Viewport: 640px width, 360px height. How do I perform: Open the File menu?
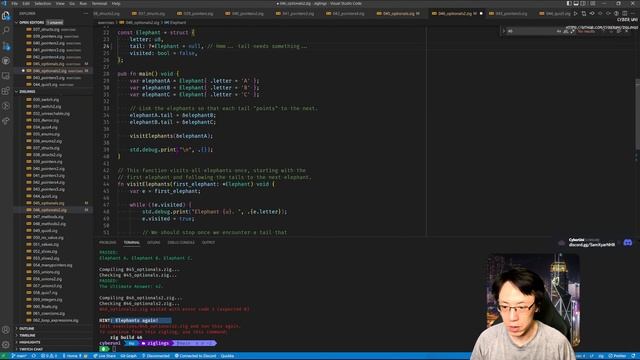(x=14, y=3)
